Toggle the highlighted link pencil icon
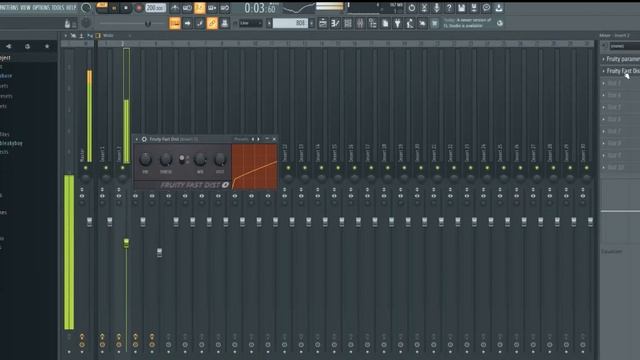 click(x=212, y=23)
